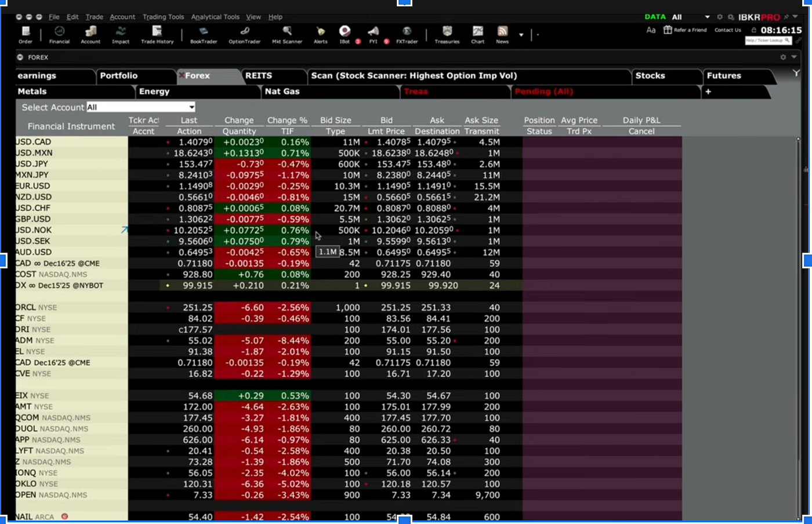Click the Contact Us link
This screenshot has width=812, height=524.
[x=728, y=30]
